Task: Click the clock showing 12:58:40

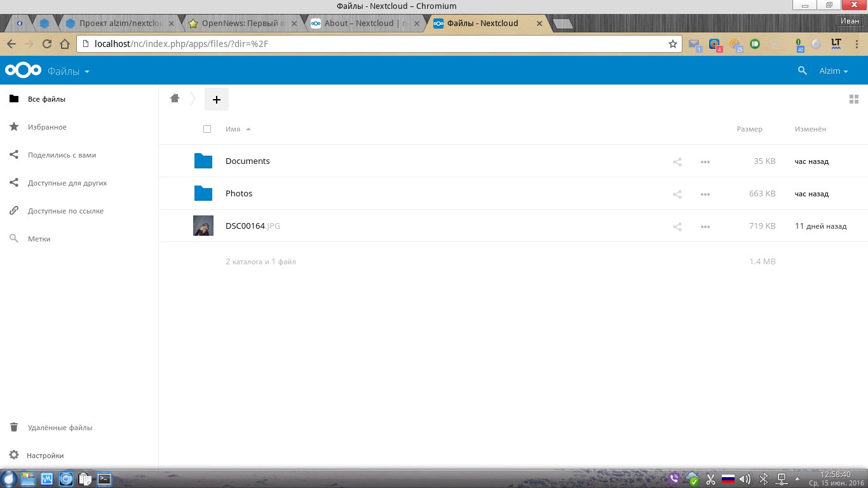Action: (x=836, y=474)
